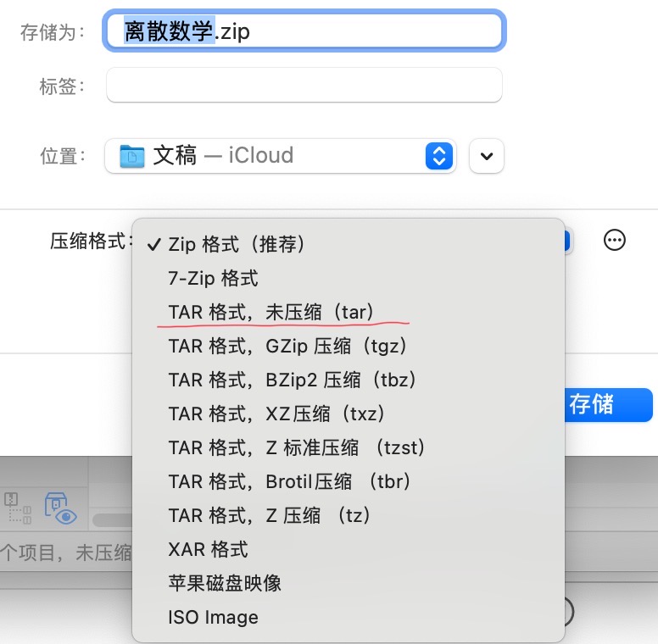This screenshot has width=658, height=644.
Task: Click the archive tree view icon
Action: pyautogui.click(x=18, y=508)
